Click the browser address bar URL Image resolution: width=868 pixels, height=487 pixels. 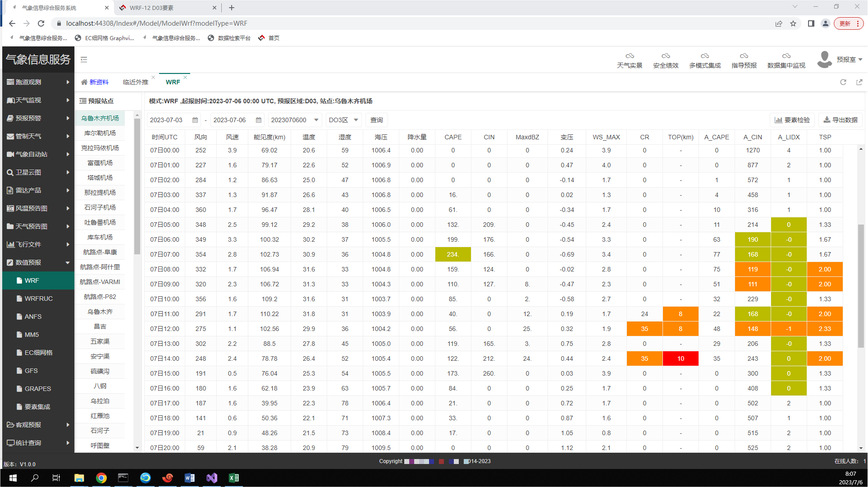tap(156, 23)
